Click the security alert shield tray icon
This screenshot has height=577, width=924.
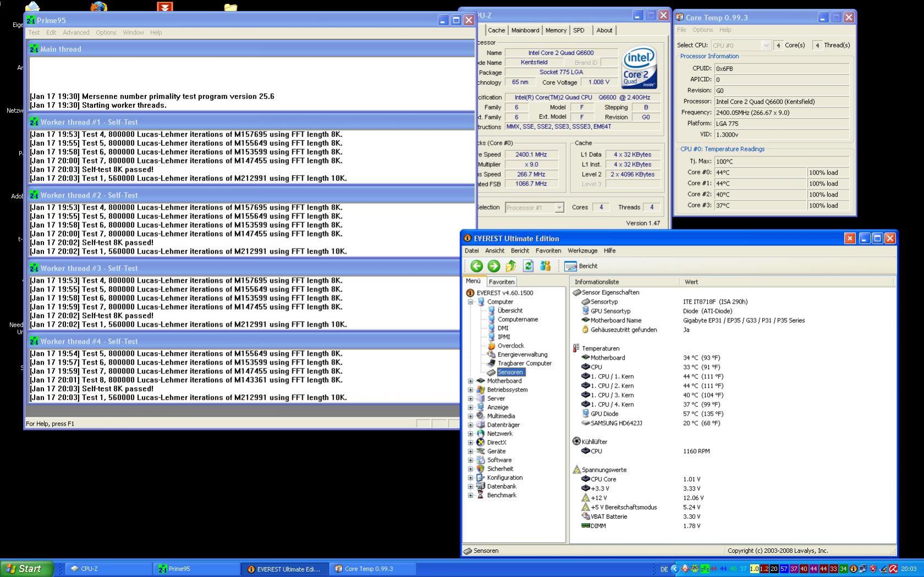(x=873, y=569)
